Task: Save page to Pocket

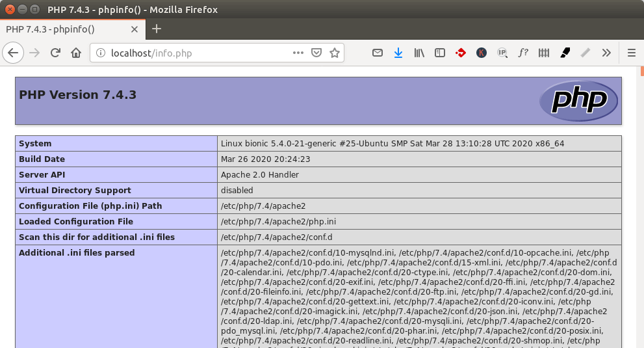Action: (x=316, y=53)
